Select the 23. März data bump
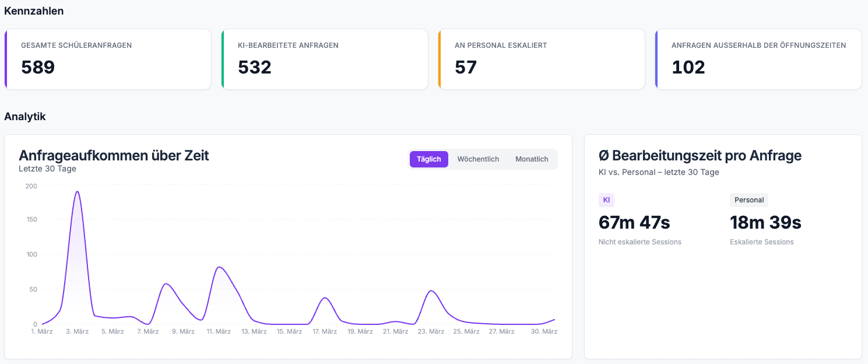868x364 pixels. pos(431,290)
